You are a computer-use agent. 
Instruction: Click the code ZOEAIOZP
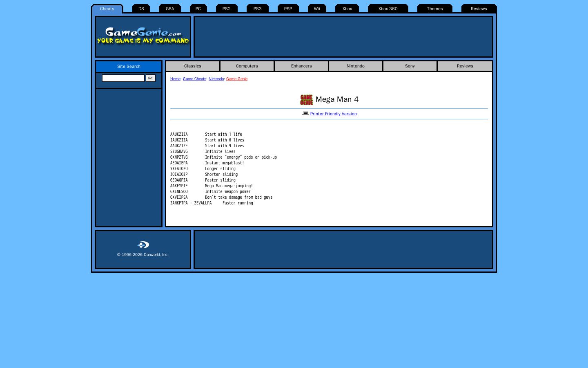pos(179,175)
